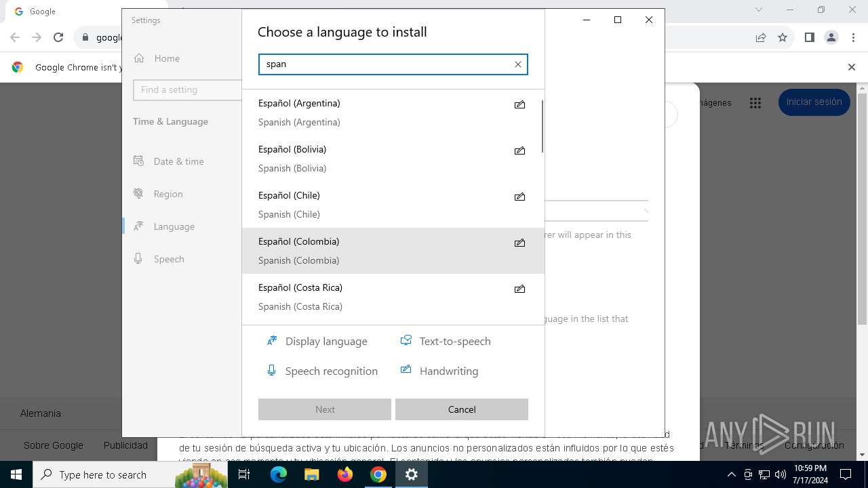868x488 pixels.
Task: Switch to Chrome on the taskbar
Action: pyautogui.click(x=378, y=474)
